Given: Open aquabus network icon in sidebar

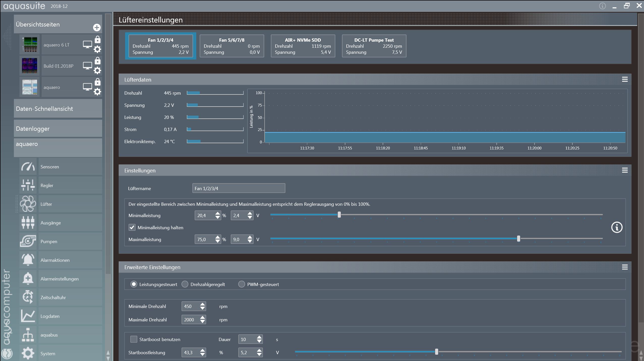Looking at the screenshot, I should tap(28, 335).
